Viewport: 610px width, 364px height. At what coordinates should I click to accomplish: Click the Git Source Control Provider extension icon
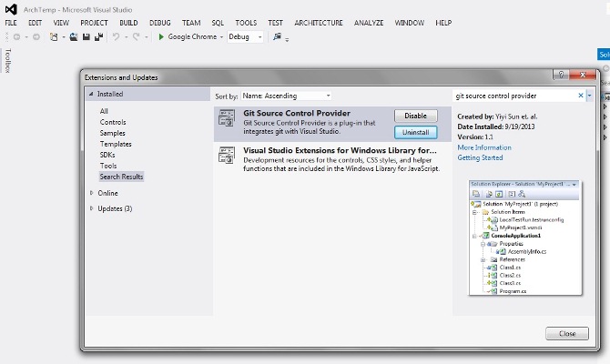click(x=227, y=117)
